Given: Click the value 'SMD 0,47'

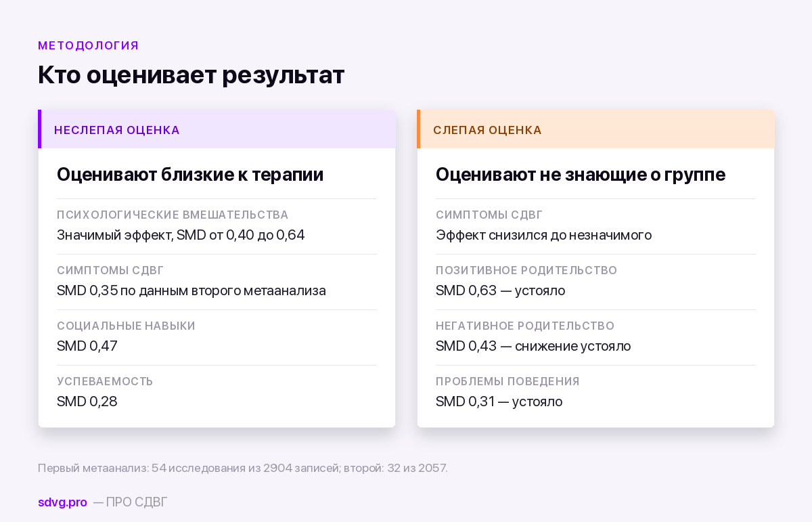Looking at the screenshot, I should (x=87, y=346).
